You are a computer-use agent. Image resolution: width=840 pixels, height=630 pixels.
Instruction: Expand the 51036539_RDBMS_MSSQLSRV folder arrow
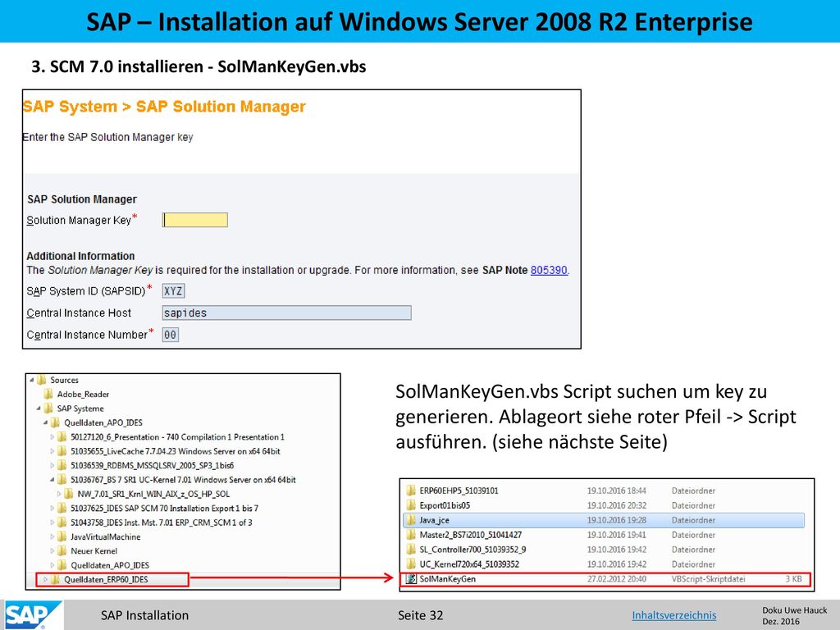point(52,466)
